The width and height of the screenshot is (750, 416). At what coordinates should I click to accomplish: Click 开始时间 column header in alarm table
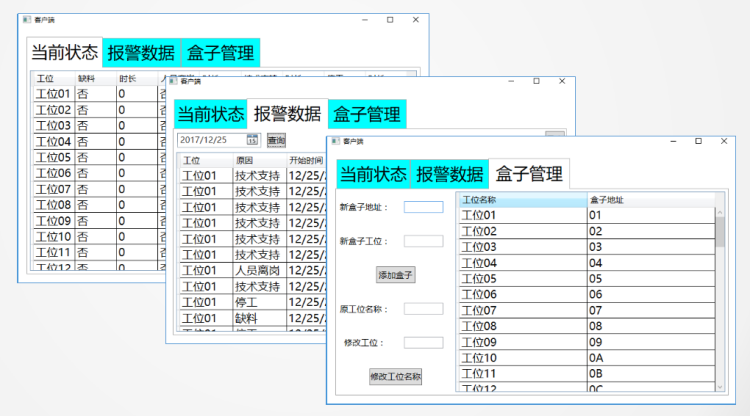pos(306,161)
